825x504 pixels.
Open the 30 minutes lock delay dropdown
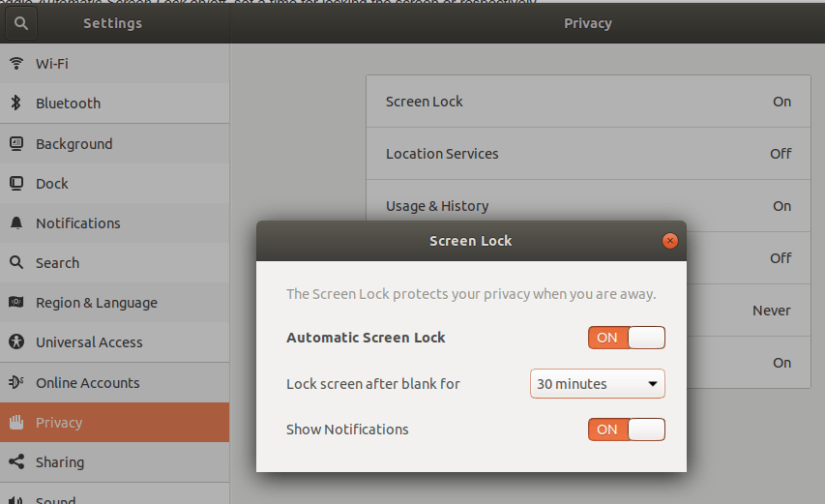pyautogui.click(x=597, y=384)
